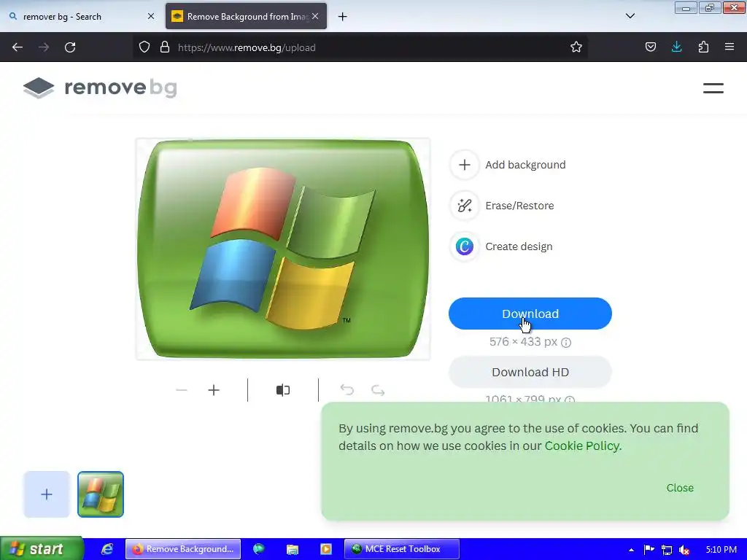
Task: Click the muted volume tray icon
Action: (x=684, y=550)
